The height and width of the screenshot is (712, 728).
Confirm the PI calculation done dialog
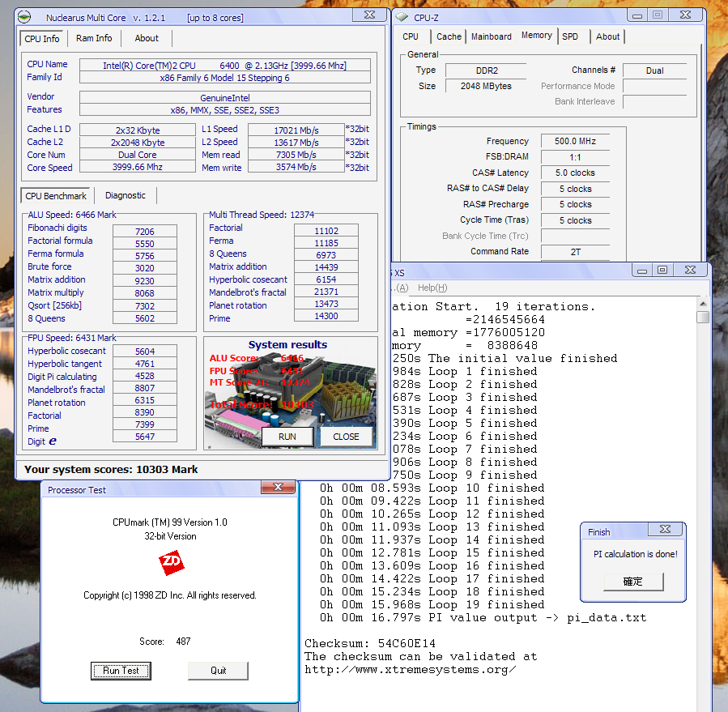tap(633, 582)
